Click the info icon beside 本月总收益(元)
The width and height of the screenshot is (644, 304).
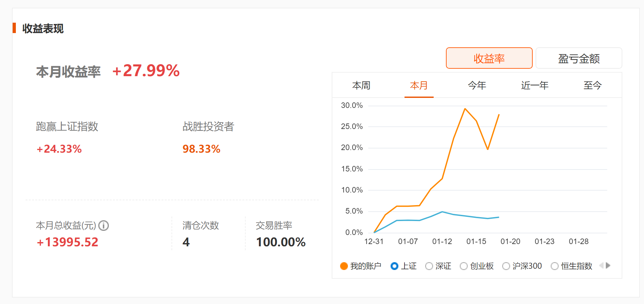click(x=104, y=226)
